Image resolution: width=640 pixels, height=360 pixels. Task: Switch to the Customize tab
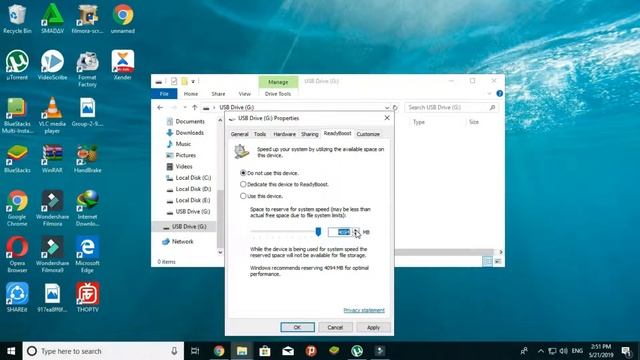pos(368,134)
